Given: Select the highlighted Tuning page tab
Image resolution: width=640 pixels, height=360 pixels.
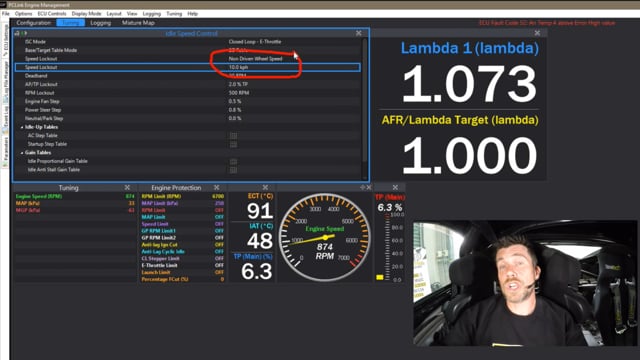Looking at the screenshot, I should 71,23.
